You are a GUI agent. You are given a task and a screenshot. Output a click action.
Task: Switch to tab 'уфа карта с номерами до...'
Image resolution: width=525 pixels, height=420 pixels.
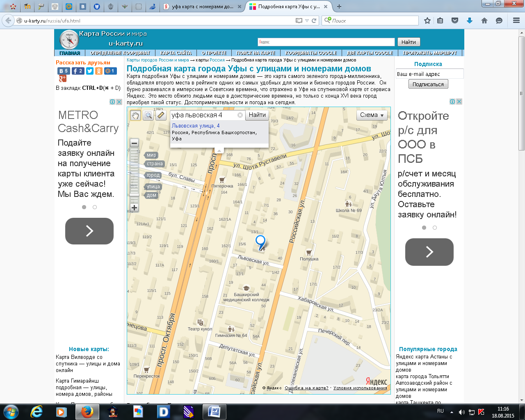[x=202, y=7]
